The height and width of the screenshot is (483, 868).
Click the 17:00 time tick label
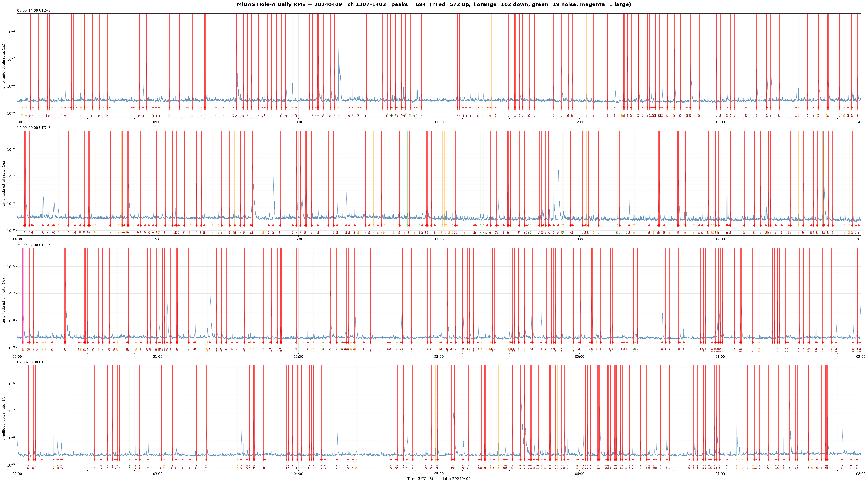point(439,239)
